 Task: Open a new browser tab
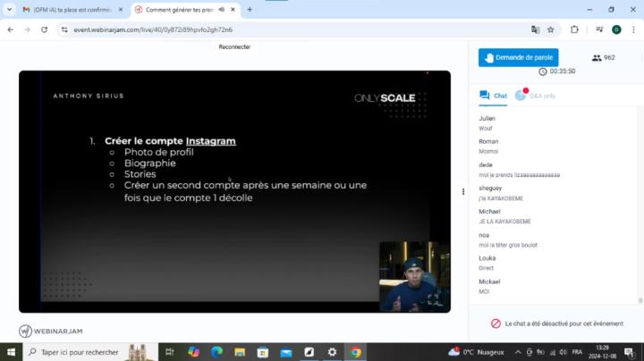[x=250, y=10]
